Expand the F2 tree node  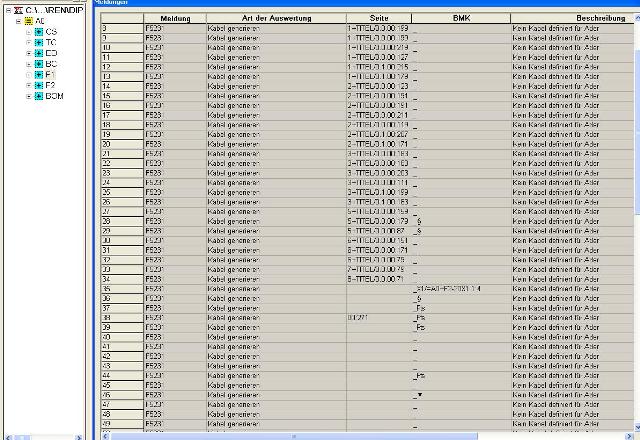(x=29, y=86)
